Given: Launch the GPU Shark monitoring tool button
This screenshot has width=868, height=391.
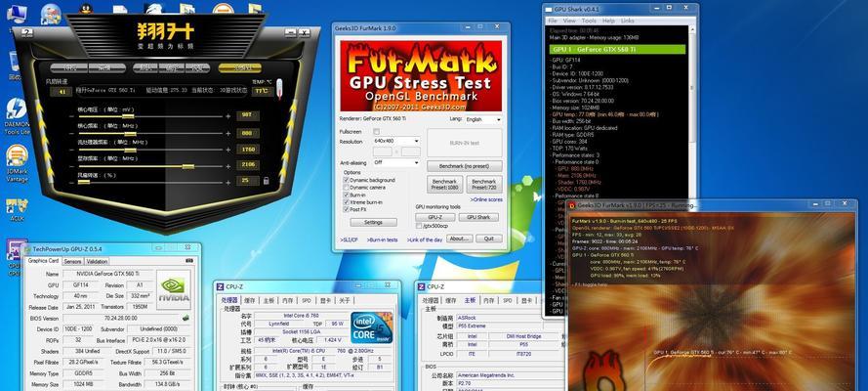Looking at the screenshot, I should click(478, 217).
